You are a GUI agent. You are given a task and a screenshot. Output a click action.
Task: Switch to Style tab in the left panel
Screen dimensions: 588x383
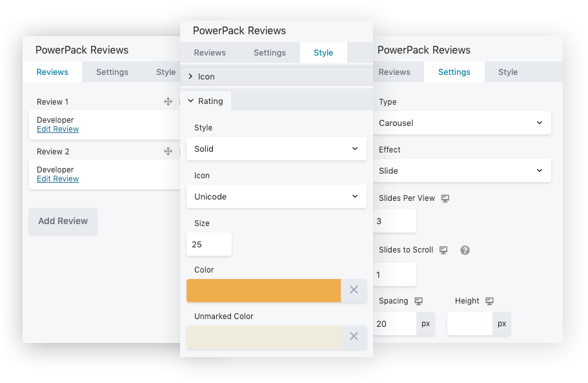166,72
